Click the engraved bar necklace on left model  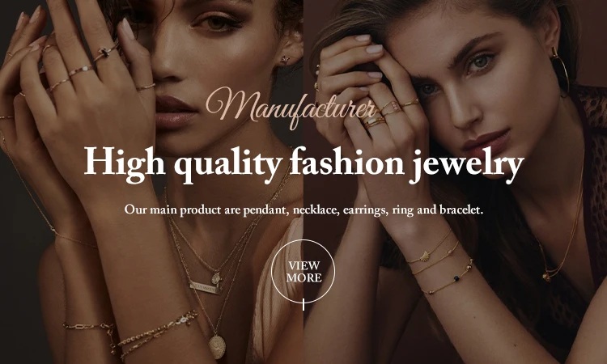[x=206, y=288]
